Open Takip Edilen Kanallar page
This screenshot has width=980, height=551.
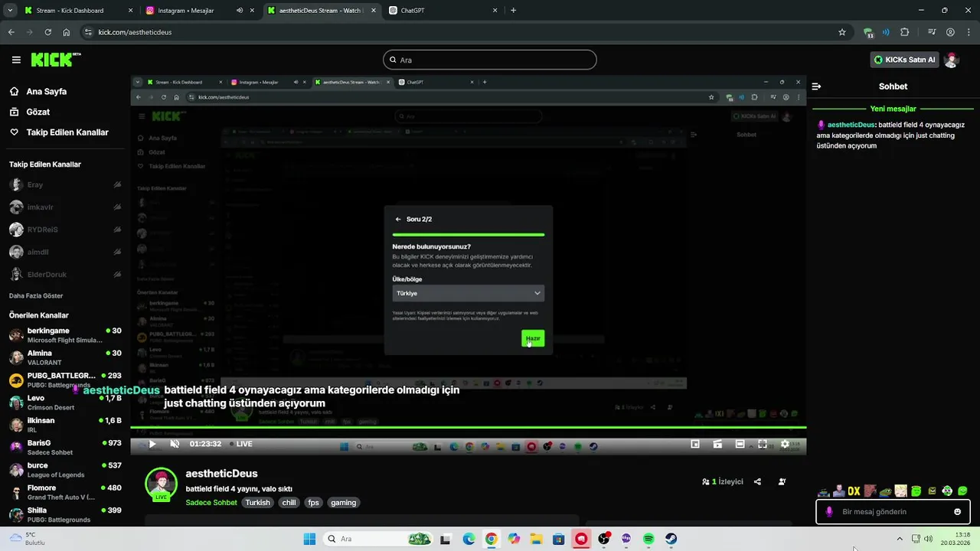point(67,132)
